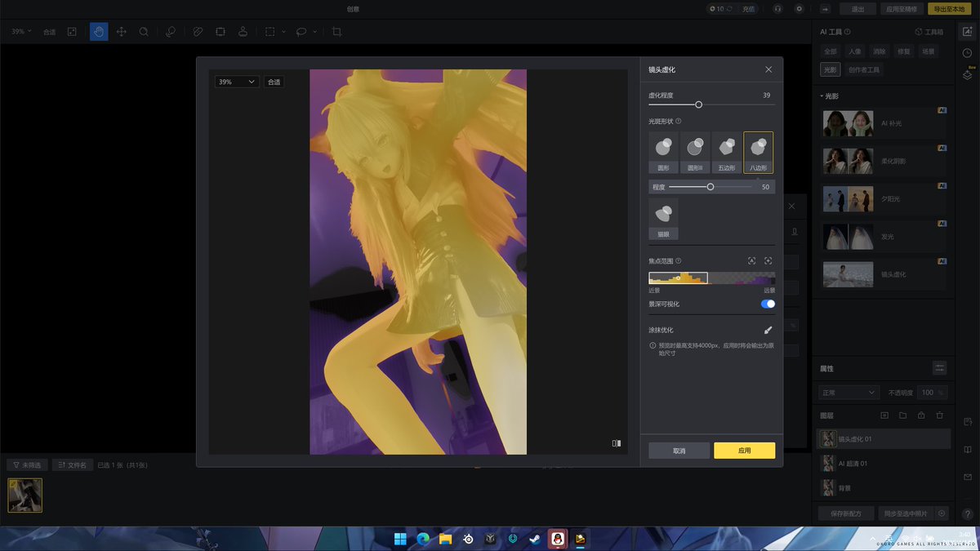This screenshot has height=551, width=980.
Task: Click the 应用至精修 button
Action: click(x=902, y=9)
